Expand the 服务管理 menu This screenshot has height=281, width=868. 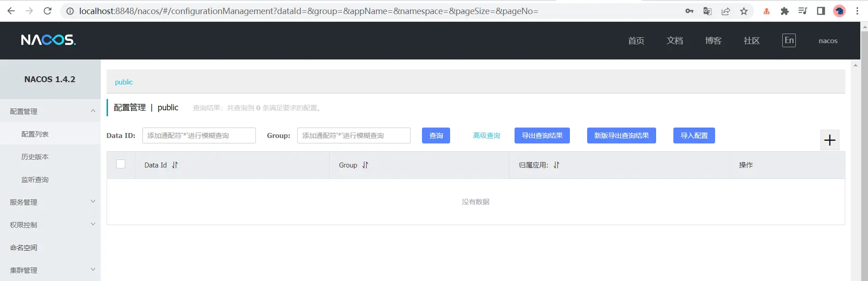[x=50, y=202]
